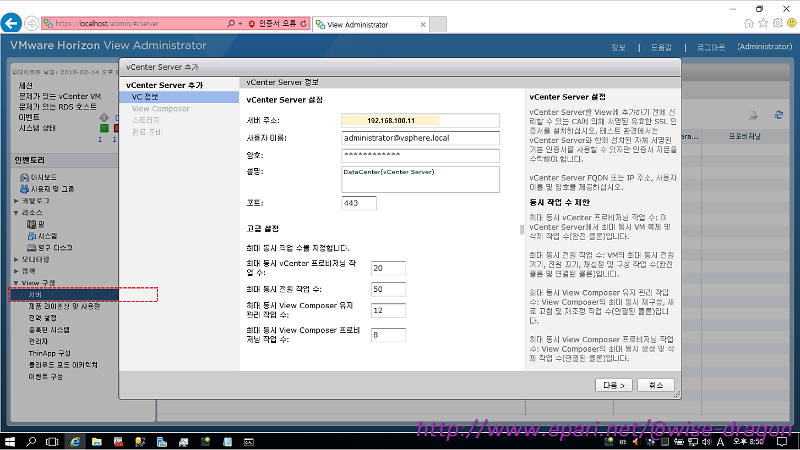Click the certificate error indicator in address bar
The width and height of the screenshot is (800, 450).
point(273,23)
